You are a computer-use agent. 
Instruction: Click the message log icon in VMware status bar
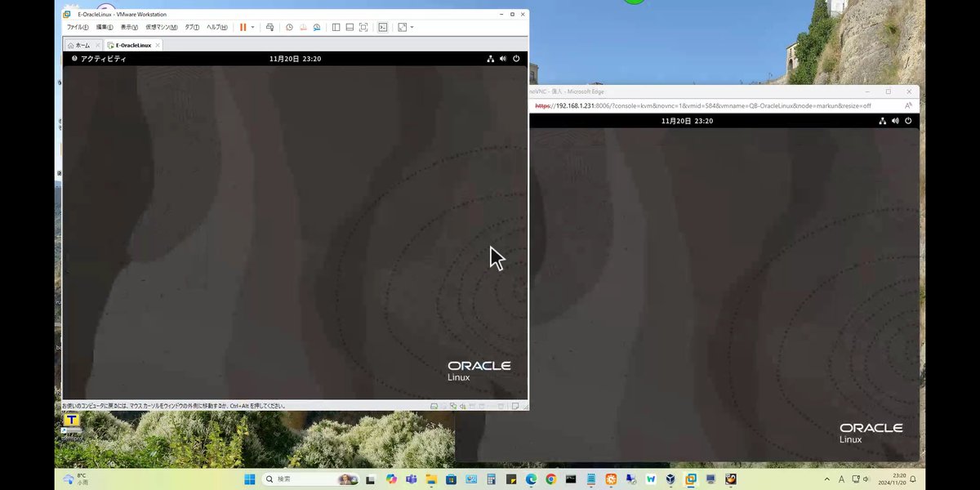pyautogui.click(x=515, y=406)
